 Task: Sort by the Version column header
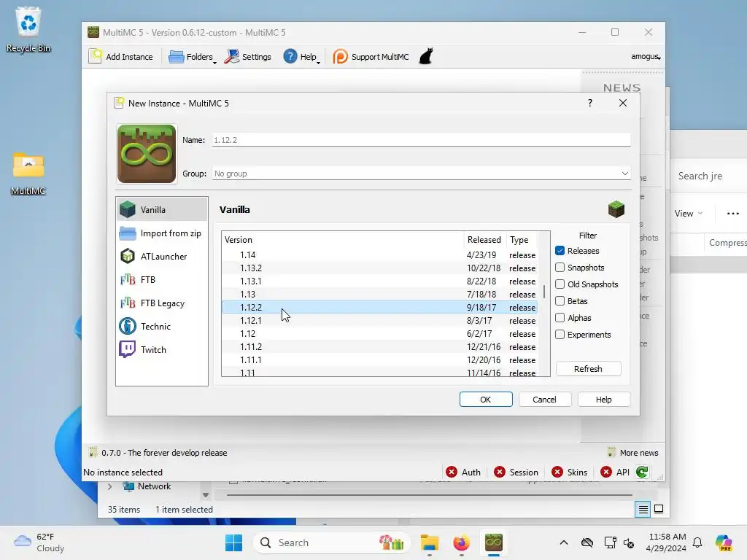[x=343, y=239]
